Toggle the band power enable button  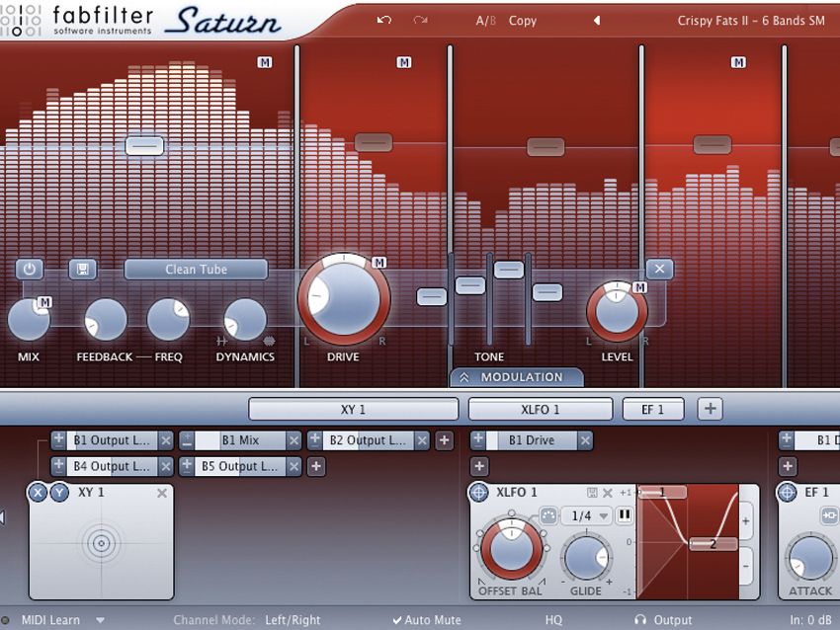29,270
